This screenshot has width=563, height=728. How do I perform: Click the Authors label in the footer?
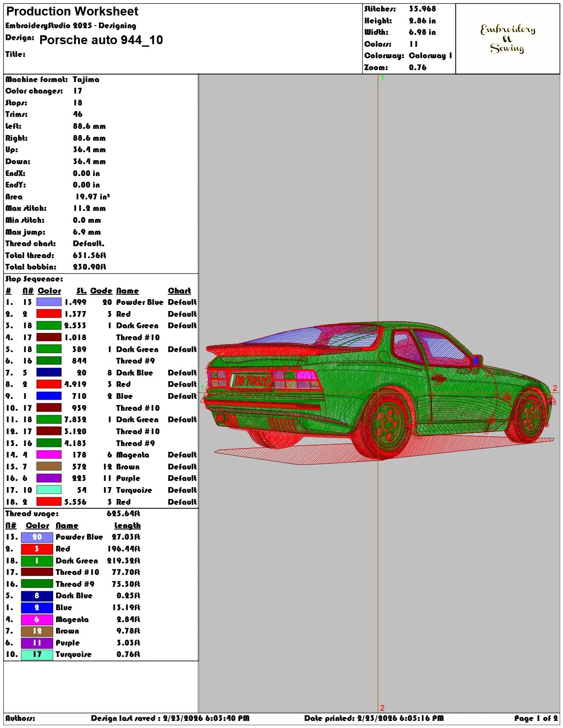pyautogui.click(x=20, y=718)
